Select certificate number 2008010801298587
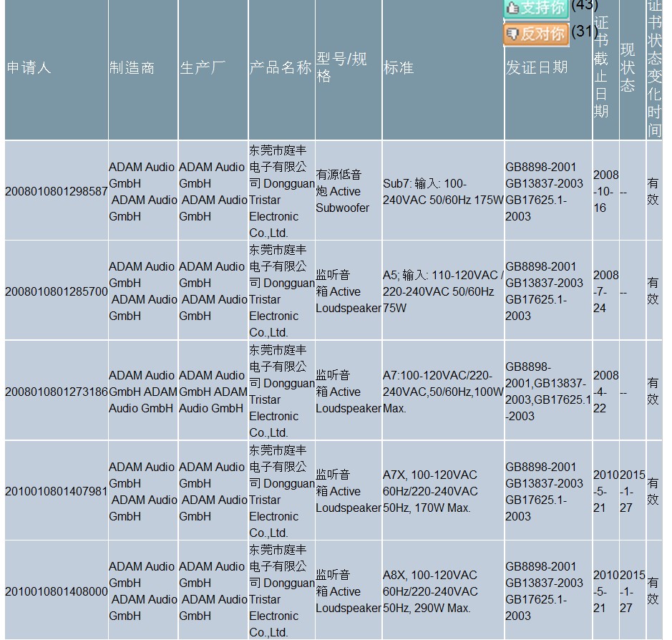Viewport: 672px width, 640px height. 56,191
